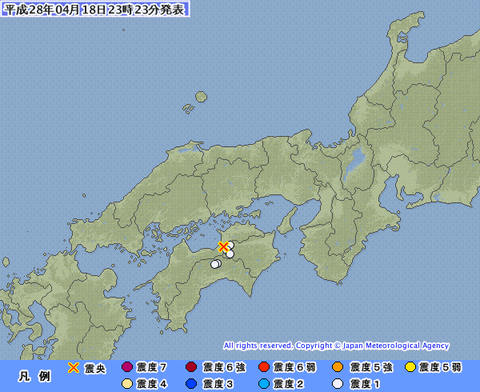The image size is (480, 392).
Task: Click the red 震度6弱 legend circle
Action: [x=264, y=367]
